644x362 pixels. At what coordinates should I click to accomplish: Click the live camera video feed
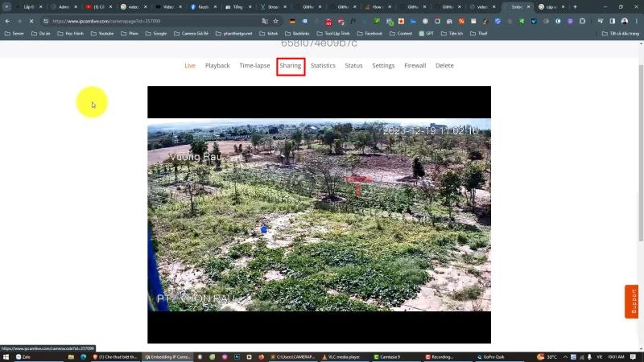click(319, 215)
